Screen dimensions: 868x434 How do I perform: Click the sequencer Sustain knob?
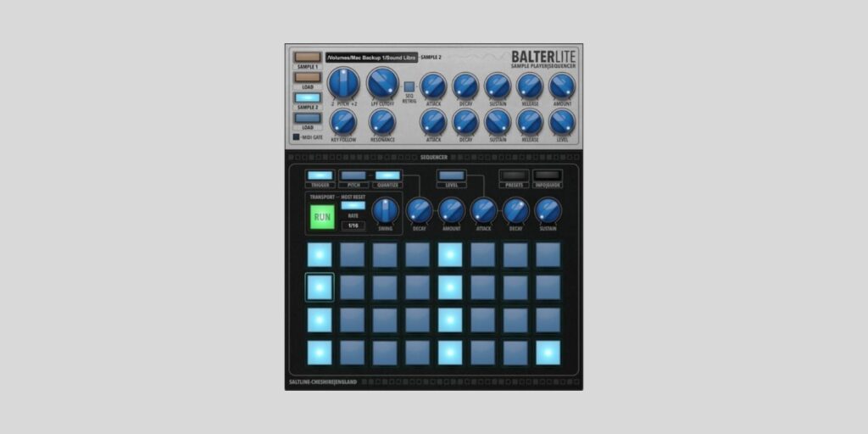coord(548,211)
